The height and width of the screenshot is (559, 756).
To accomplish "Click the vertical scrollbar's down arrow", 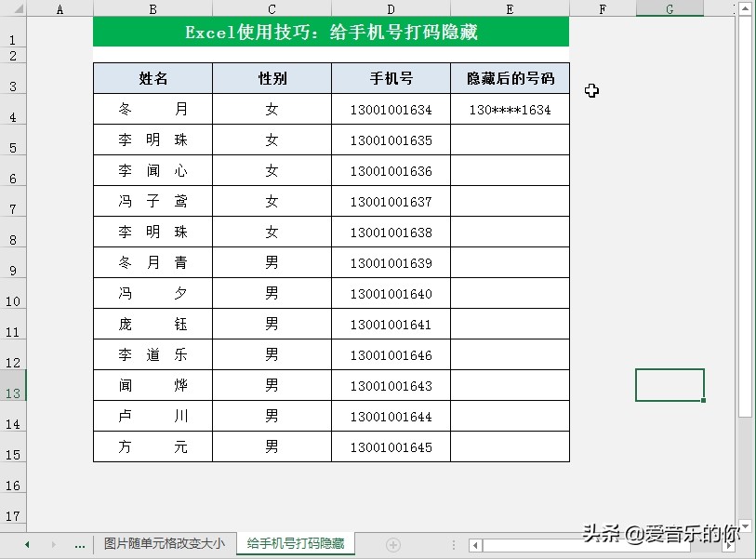I will (747, 524).
